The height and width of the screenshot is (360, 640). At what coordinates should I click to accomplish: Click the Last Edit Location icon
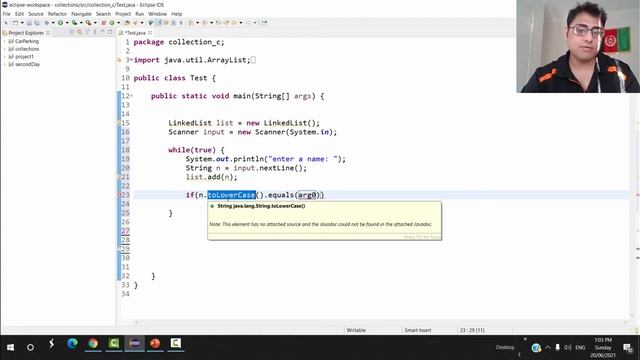pyautogui.click(x=218, y=23)
